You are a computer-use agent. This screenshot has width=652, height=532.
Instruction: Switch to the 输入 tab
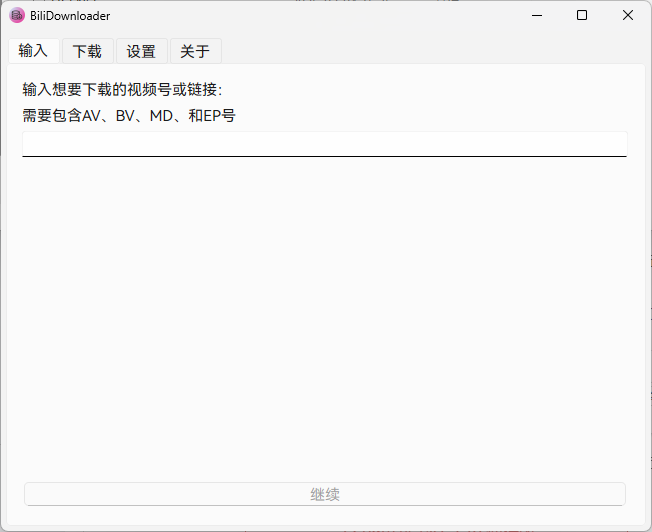pyautogui.click(x=33, y=51)
